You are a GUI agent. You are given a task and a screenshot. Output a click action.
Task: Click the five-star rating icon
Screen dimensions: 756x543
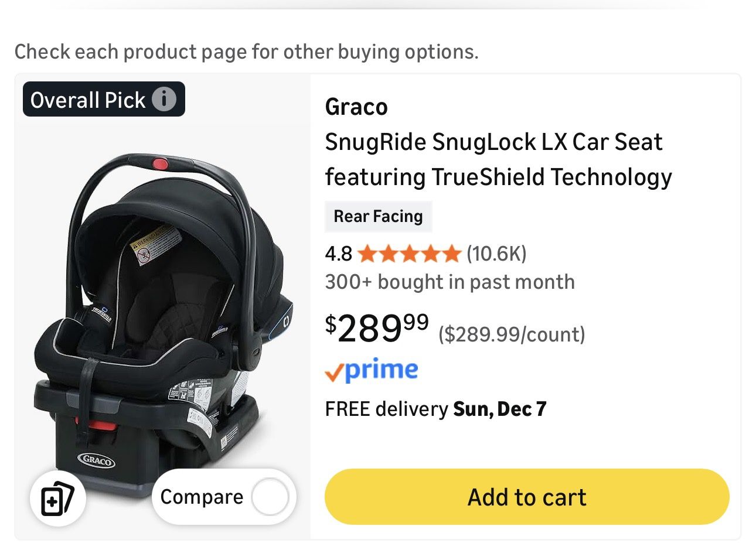pyautogui.click(x=408, y=254)
